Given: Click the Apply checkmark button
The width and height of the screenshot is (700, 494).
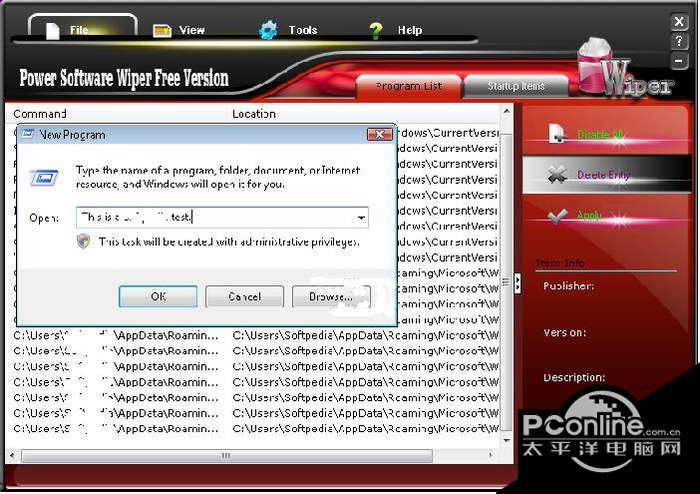Looking at the screenshot, I should 605,216.
